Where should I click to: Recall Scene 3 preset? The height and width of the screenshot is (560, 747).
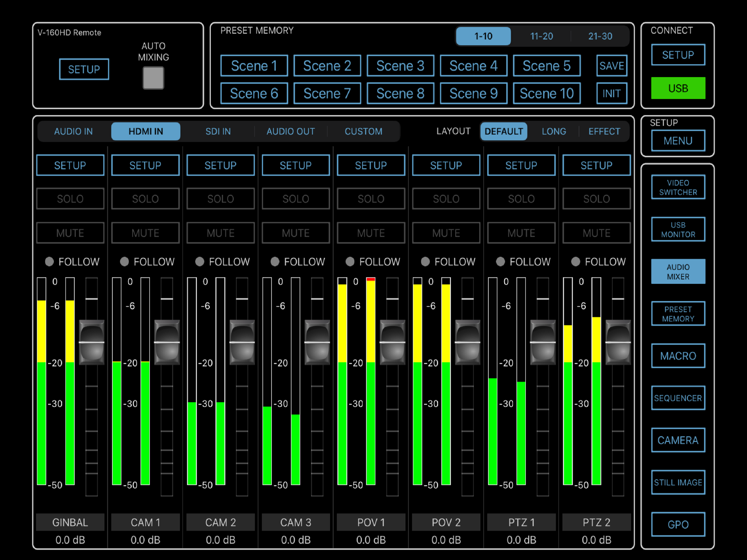pyautogui.click(x=400, y=66)
